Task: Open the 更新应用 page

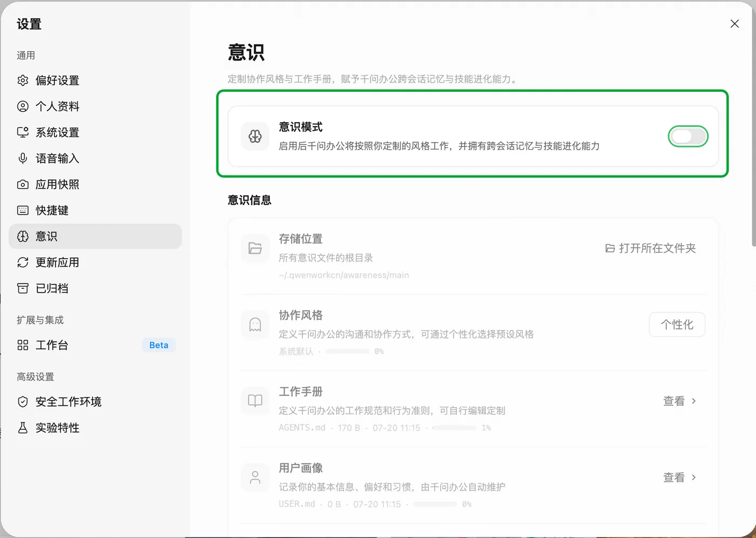Action: tap(95, 262)
